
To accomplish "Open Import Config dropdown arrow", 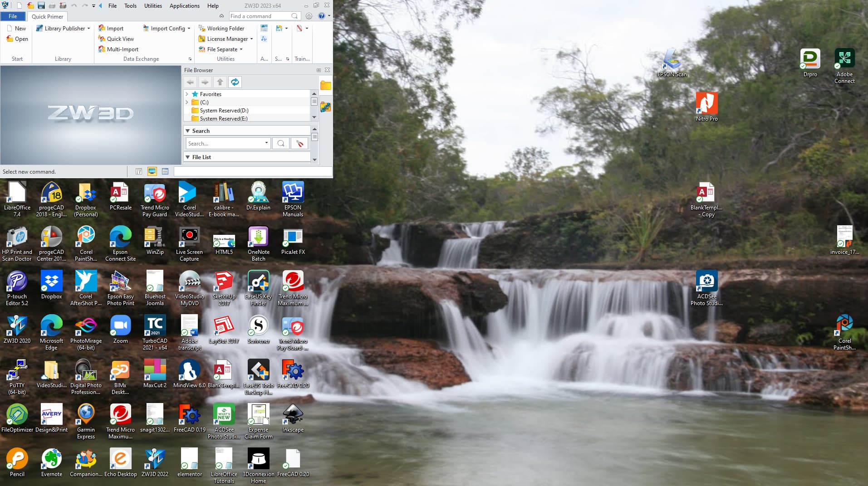I will (189, 29).
